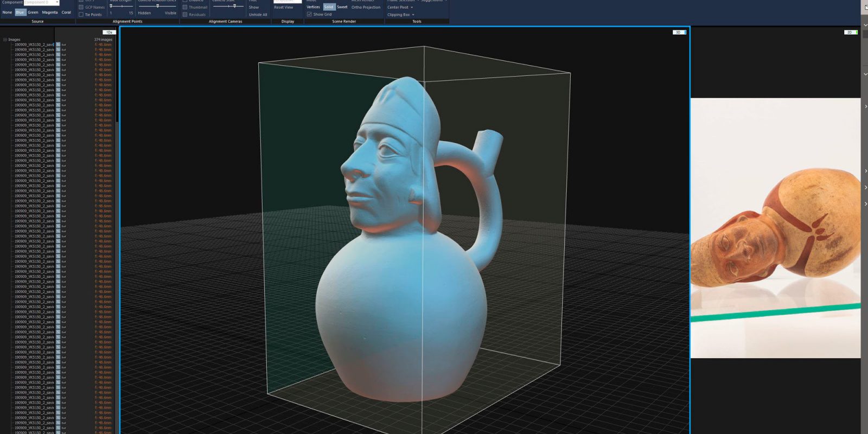868x434 pixels.
Task: Choose the Magenta source color
Action: click(50, 12)
